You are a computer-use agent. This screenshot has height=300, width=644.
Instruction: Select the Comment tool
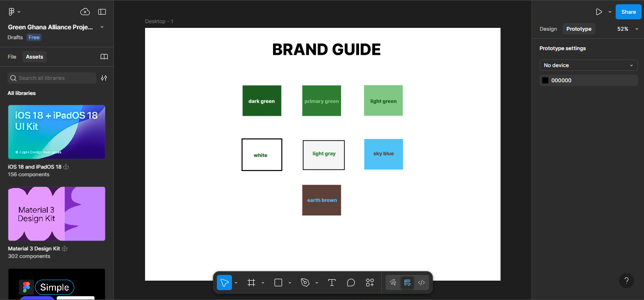click(351, 283)
